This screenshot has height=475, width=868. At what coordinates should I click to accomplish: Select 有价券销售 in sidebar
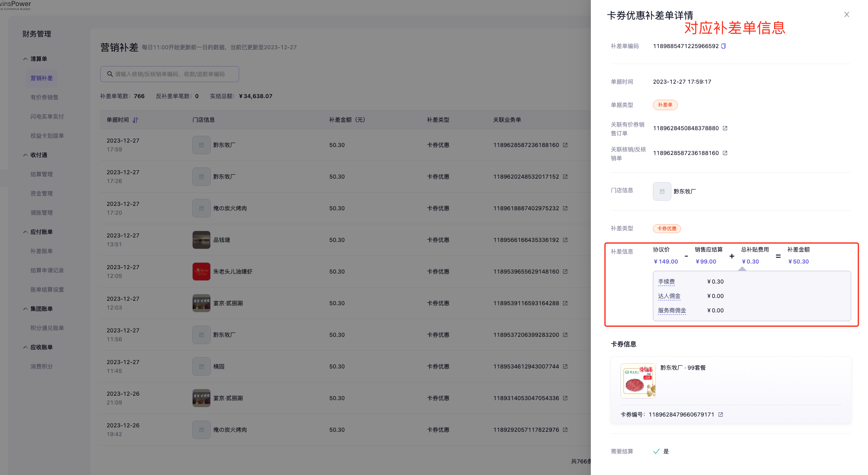coord(44,97)
